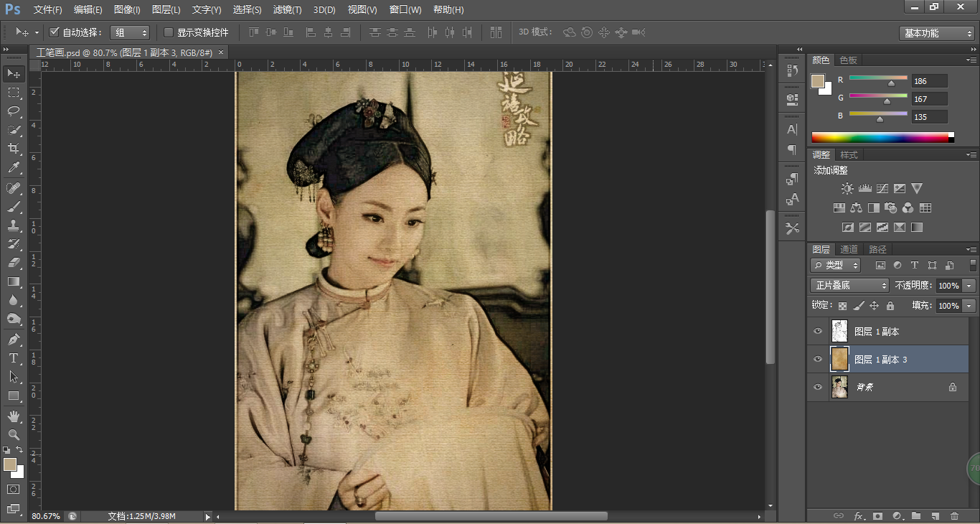Add a Curves adjustment
This screenshot has width=980, height=524.
(882, 189)
